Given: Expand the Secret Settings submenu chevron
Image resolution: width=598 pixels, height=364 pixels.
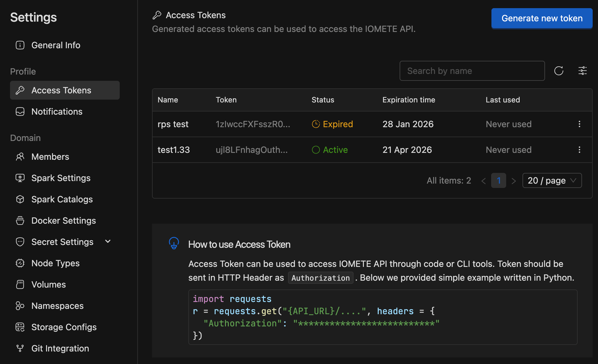Looking at the screenshot, I should click(108, 242).
